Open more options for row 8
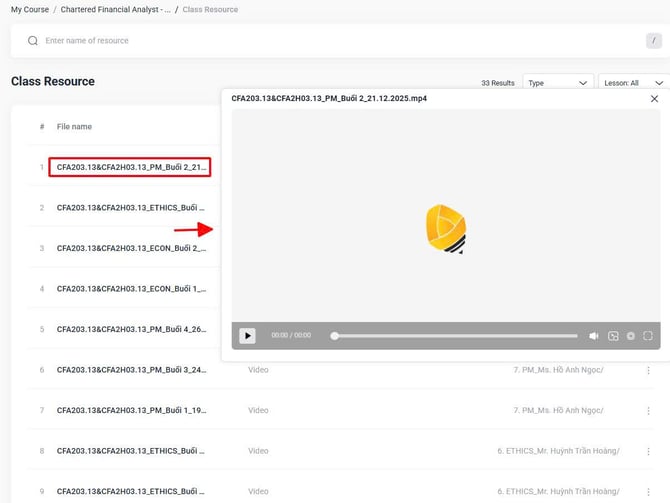670x503 pixels. coord(648,451)
